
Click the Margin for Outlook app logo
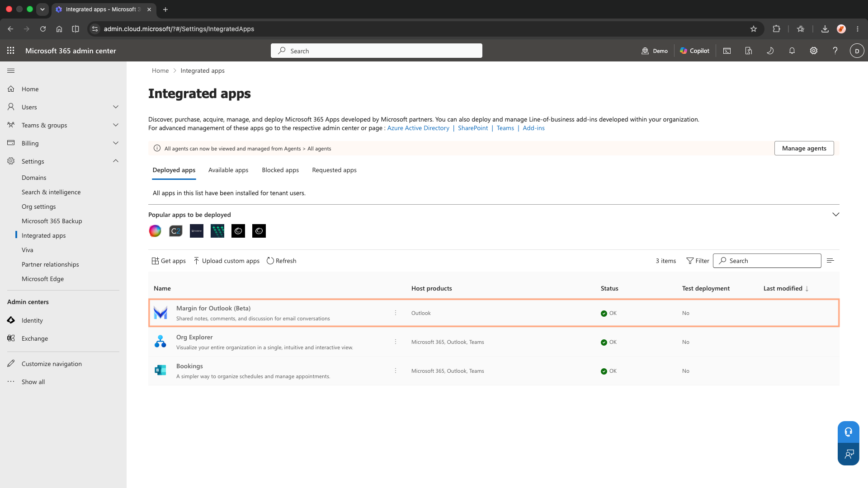(160, 313)
